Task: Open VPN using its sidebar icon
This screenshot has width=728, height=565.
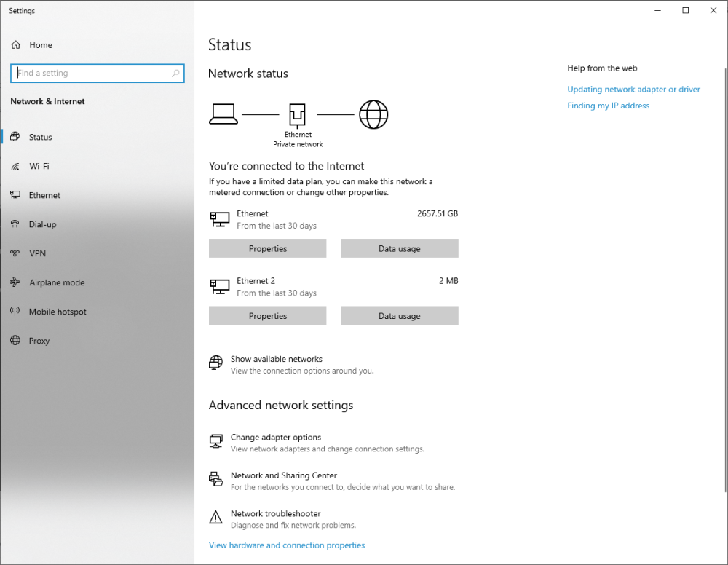Action: [x=15, y=253]
